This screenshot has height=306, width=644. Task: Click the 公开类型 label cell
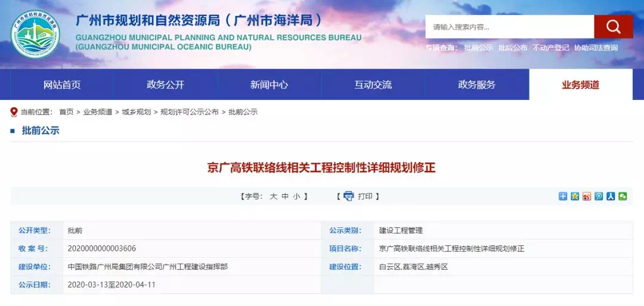coord(36,230)
